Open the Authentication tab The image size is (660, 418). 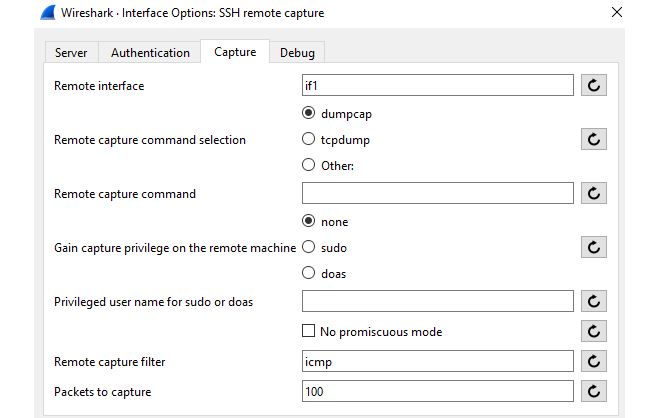[150, 53]
